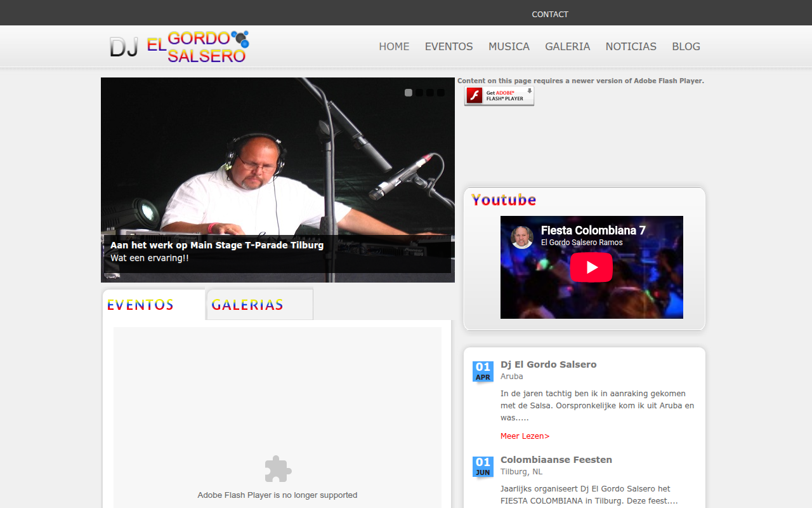
Task: Switch to the GALERIAS tab
Action: [x=260, y=305]
